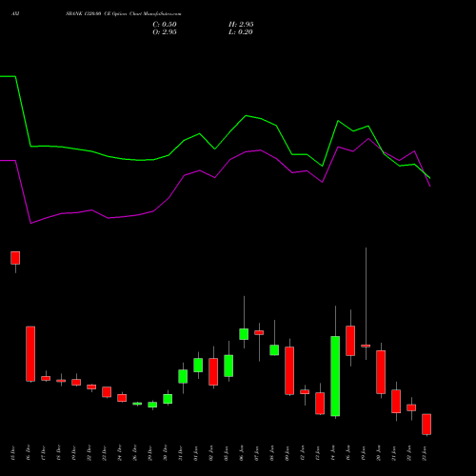Click the green candle for 31 Dec
This screenshot has height=476, width=476.
coord(183,376)
